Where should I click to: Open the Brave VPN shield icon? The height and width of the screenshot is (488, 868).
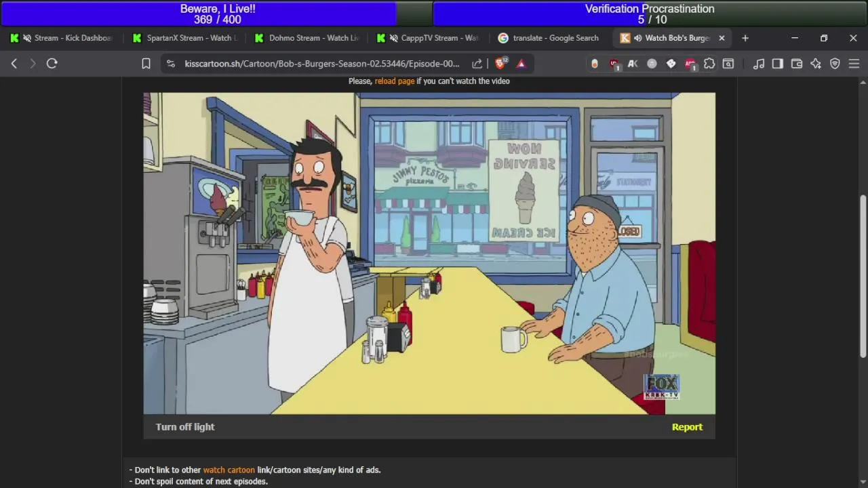(835, 64)
